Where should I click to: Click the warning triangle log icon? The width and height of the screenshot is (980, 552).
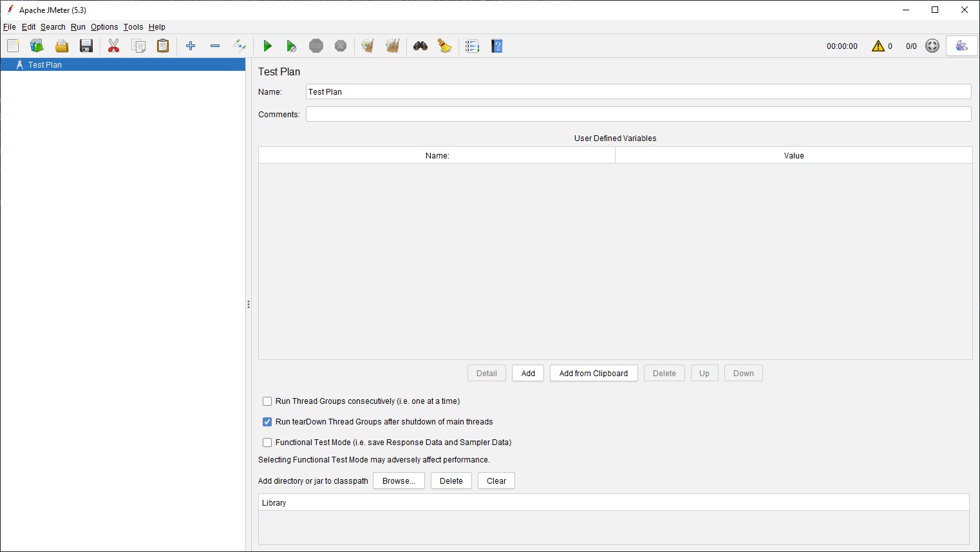(x=878, y=46)
